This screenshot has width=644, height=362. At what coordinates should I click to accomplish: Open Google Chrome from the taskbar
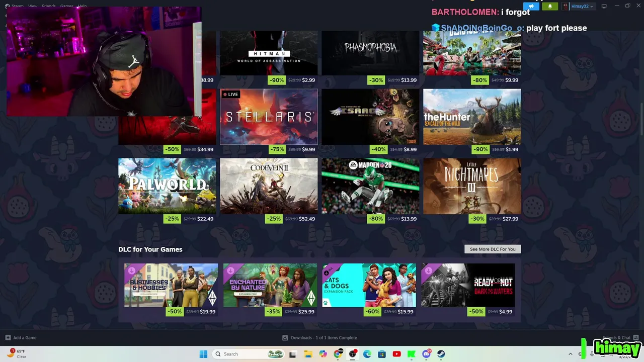(338, 354)
